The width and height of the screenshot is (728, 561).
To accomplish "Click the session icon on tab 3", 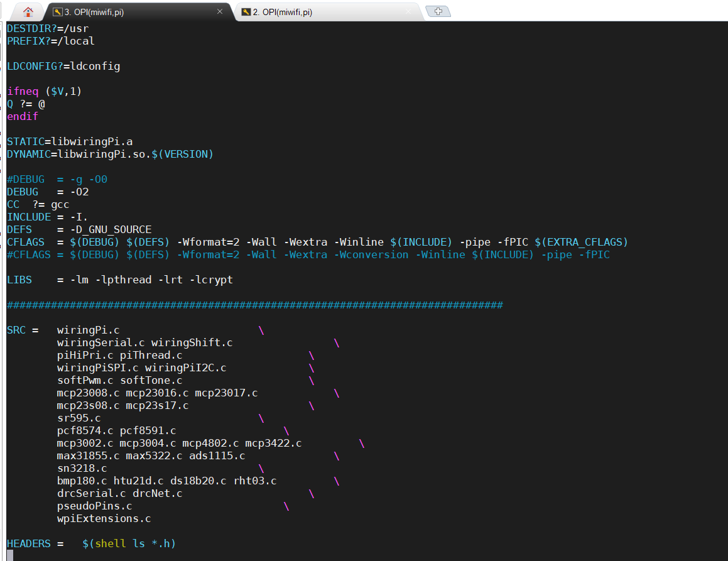I will pos(58,12).
